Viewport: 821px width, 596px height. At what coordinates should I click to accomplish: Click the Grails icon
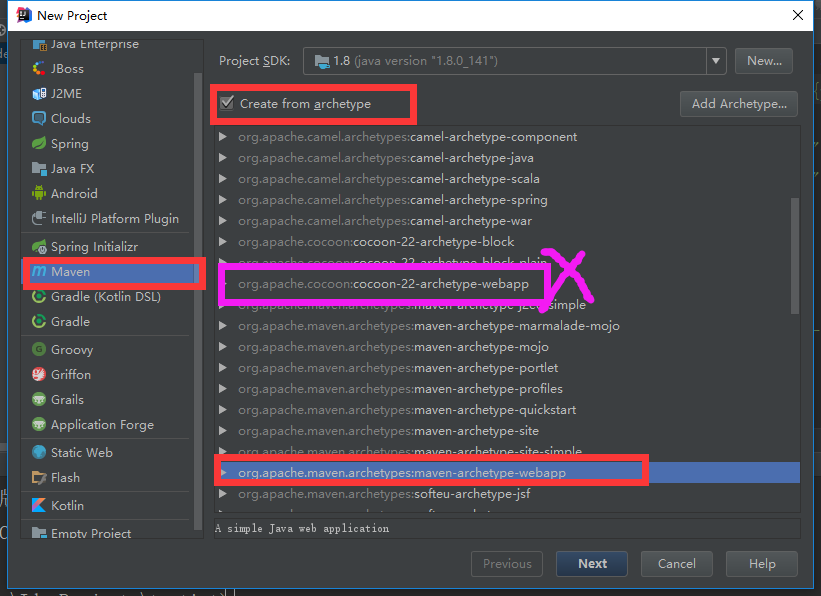(39, 400)
